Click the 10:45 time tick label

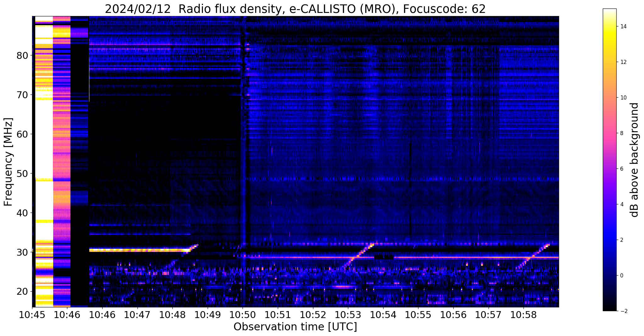pyautogui.click(x=32, y=315)
